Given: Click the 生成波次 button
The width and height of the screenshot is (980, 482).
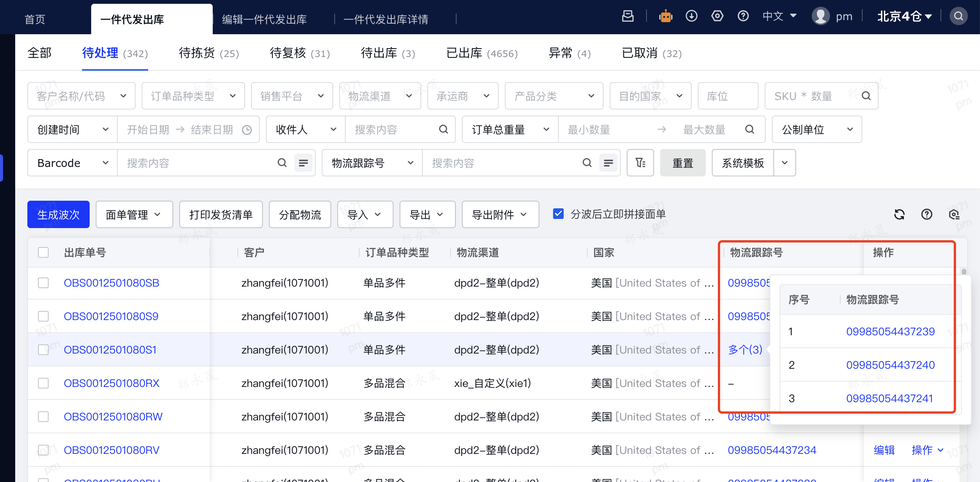Looking at the screenshot, I should (x=58, y=215).
